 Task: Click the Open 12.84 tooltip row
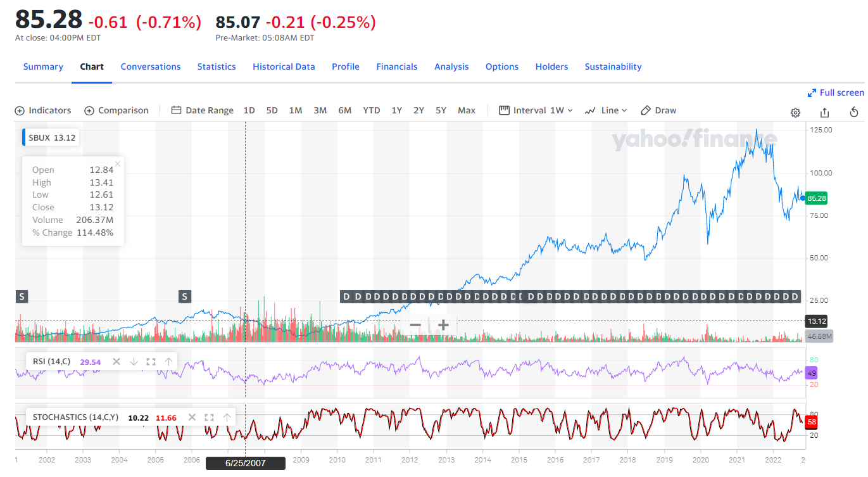(73, 170)
